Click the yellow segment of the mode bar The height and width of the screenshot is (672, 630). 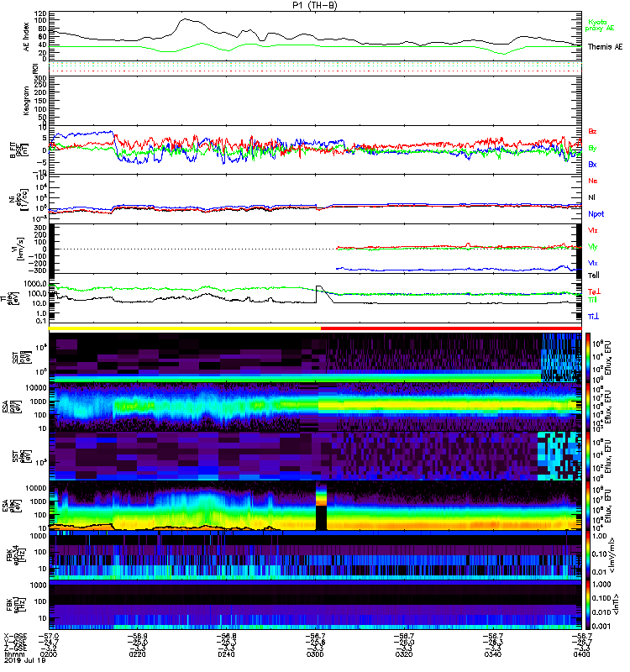pos(185,328)
